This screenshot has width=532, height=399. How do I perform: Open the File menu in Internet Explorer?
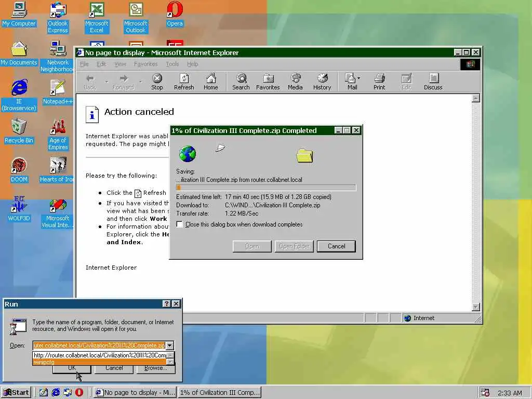coord(84,64)
